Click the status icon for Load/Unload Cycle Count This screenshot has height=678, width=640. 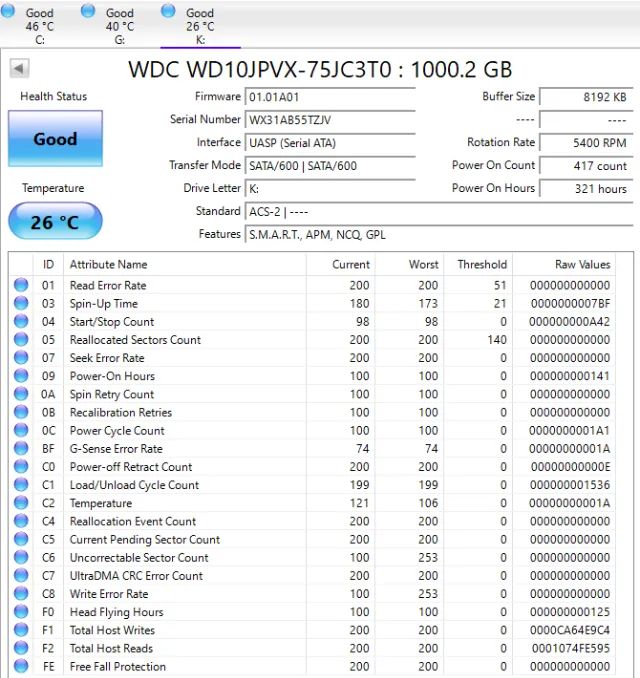pos(21,485)
